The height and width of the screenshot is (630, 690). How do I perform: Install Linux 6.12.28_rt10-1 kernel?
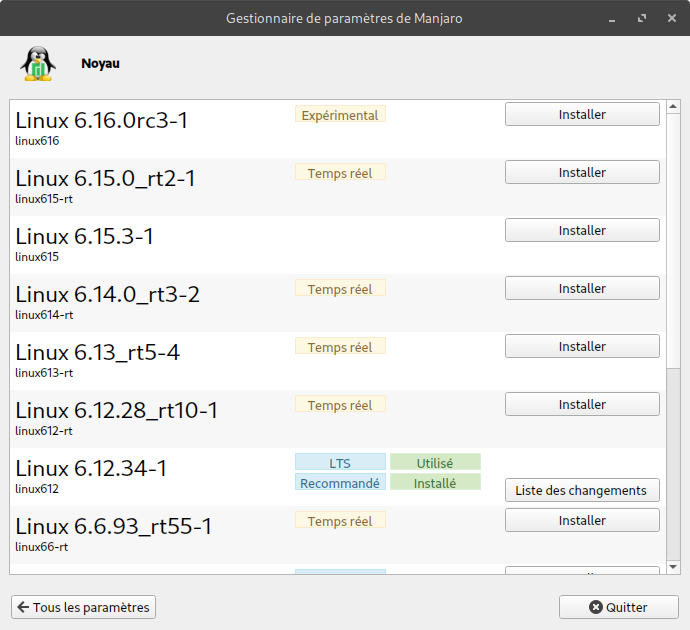click(x=582, y=405)
